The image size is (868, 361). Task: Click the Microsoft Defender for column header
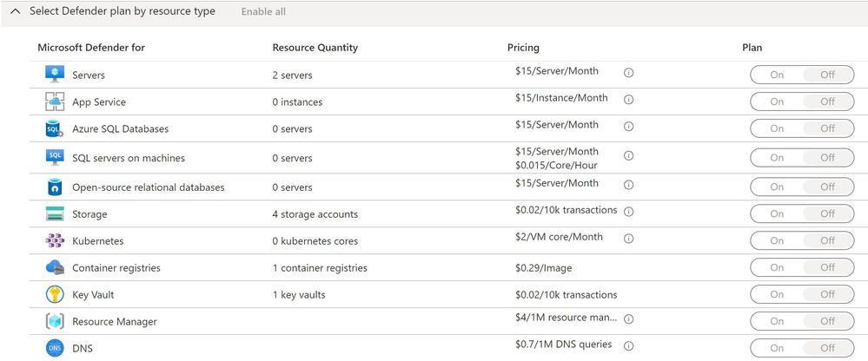pyautogui.click(x=91, y=48)
